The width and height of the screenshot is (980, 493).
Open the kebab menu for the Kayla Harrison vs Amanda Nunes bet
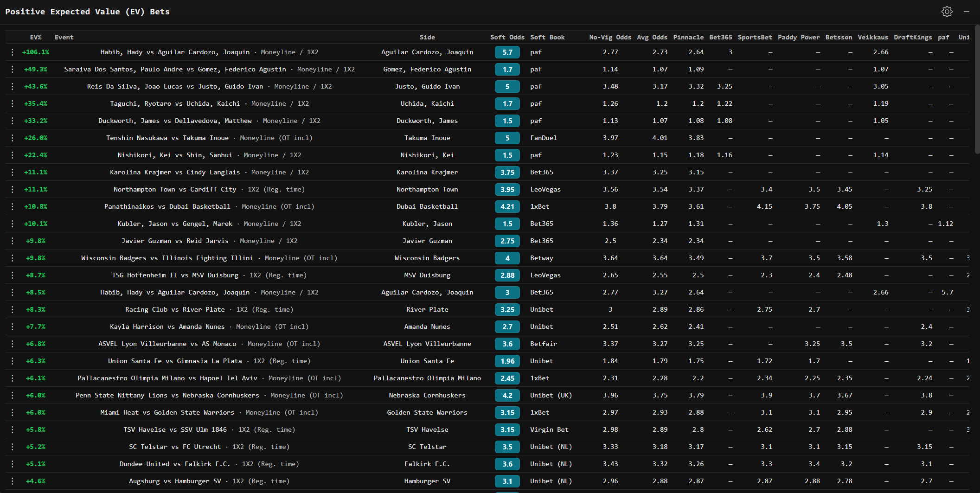pos(12,327)
